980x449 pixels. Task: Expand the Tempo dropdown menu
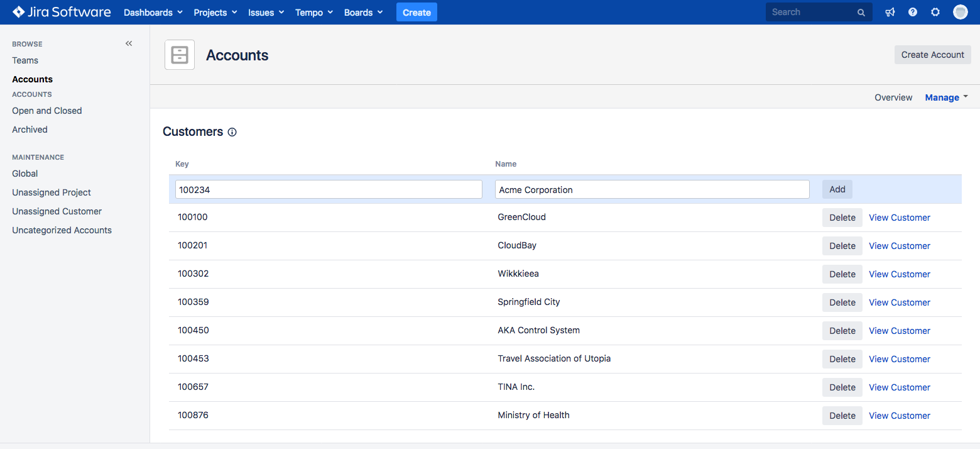click(x=313, y=13)
